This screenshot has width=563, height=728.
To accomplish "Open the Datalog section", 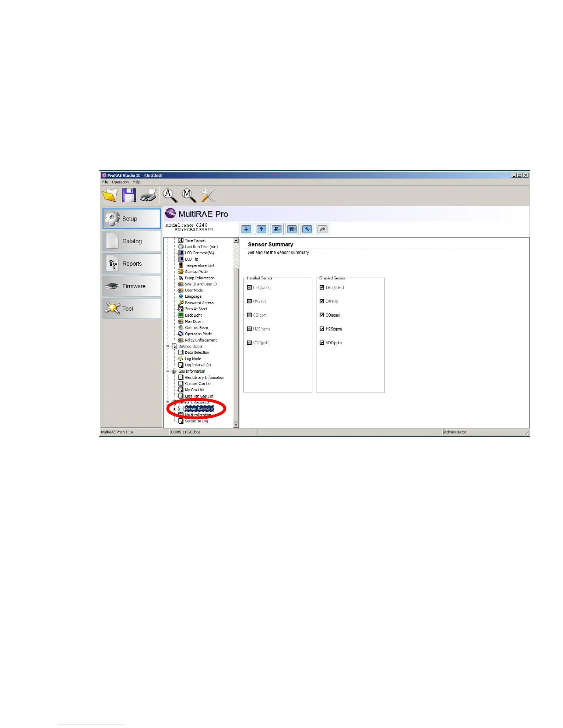I will click(x=132, y=241).
